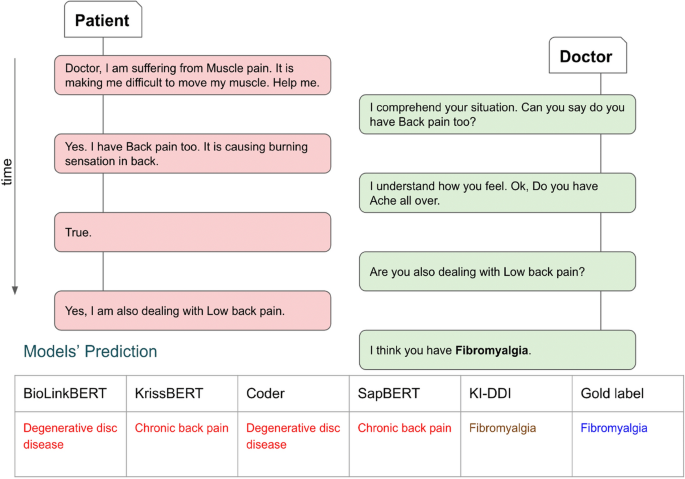Image resolution: width=685 pixels, height=479 pixels.
Task: Click the blue Fibromyalgia gold label text
Action: (614, 428)
